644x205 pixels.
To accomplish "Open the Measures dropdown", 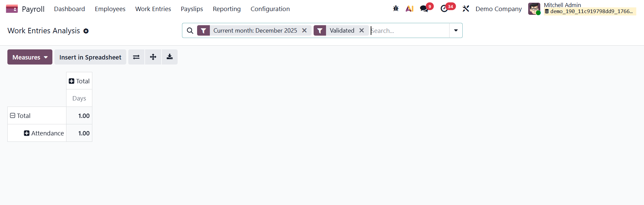I will click(30, 57).
